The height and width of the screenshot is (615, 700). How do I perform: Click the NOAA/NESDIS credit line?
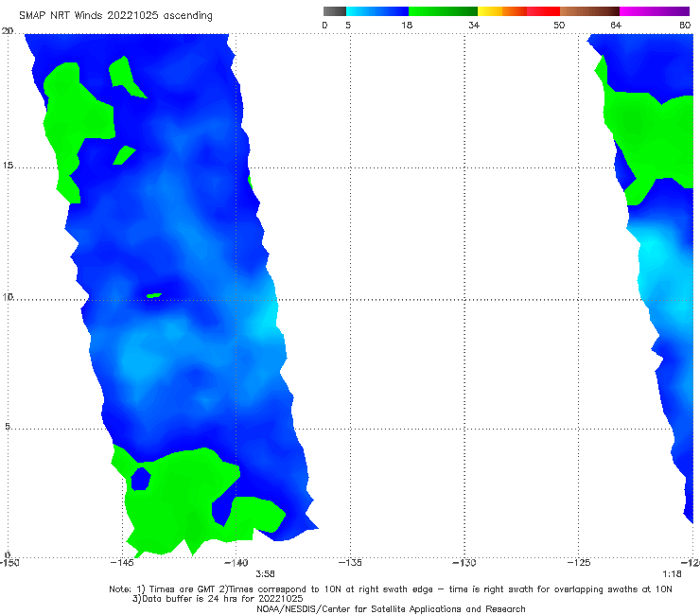[x=391, y=608]
